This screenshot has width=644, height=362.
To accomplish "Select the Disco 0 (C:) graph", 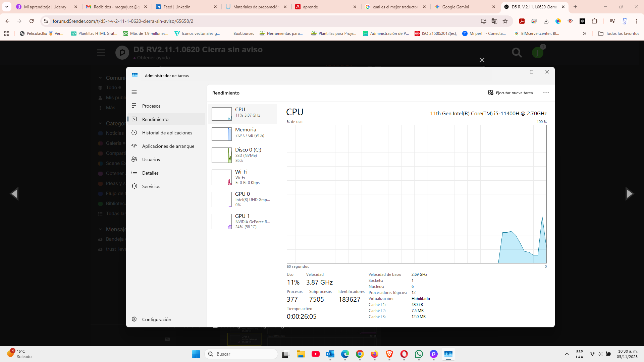I will click(222, 155).
